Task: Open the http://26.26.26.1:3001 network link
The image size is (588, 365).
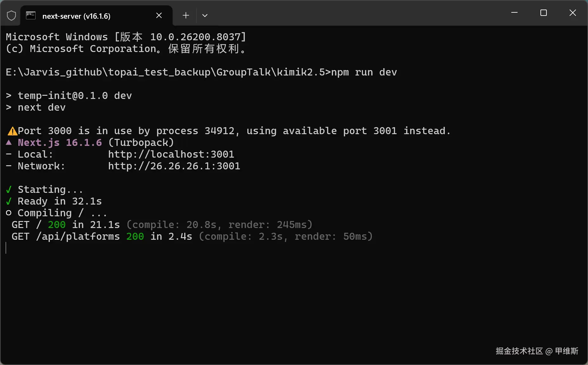Action: point(174,166)
